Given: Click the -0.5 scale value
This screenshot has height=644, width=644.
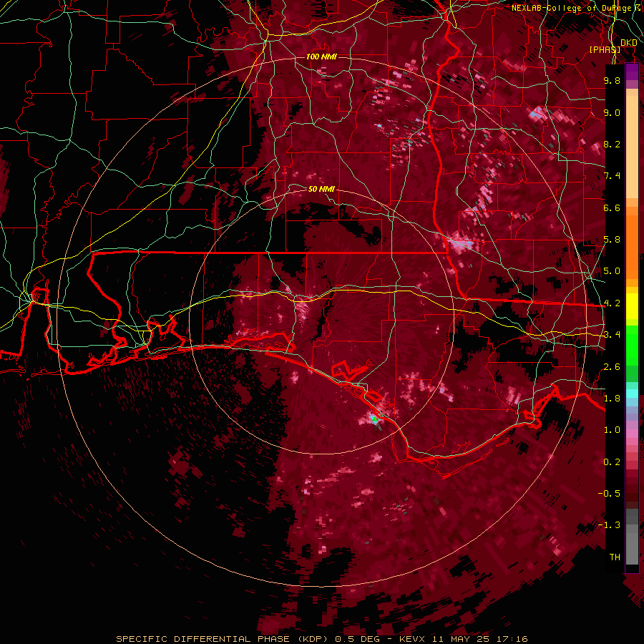Looking at the screenshot, I should pyautogui.click(x=609, y=494).
